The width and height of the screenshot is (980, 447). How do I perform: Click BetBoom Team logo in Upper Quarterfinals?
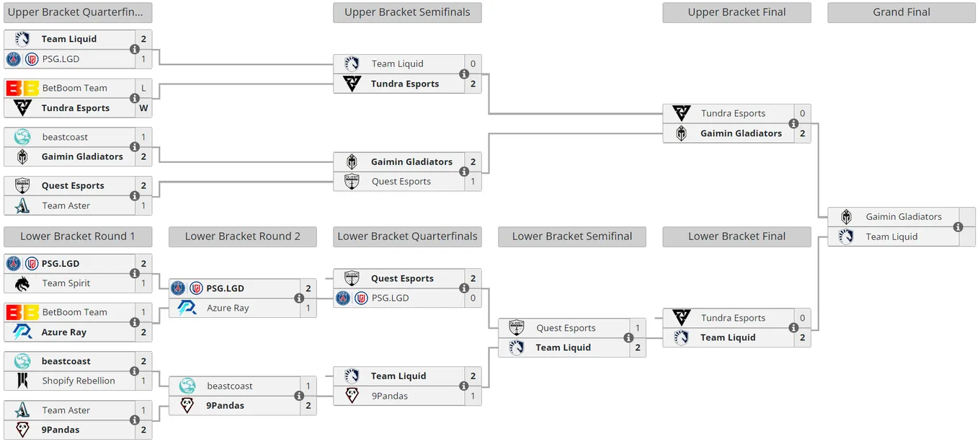pos(22,88)
